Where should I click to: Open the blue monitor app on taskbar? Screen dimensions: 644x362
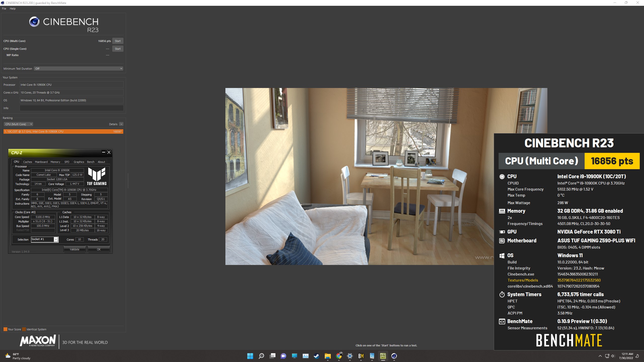click(x=294, y=356)
